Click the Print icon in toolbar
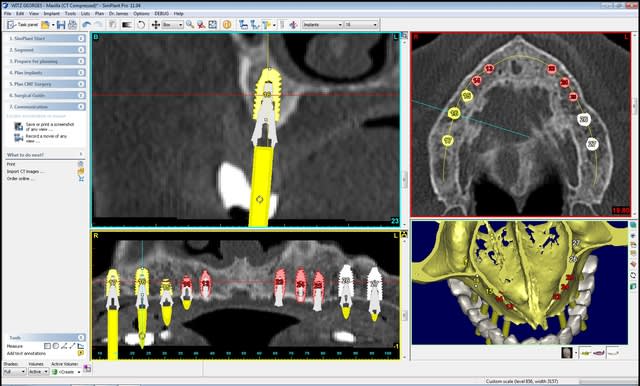This screenshot has height=386, width=640. [x=72, y=25]
